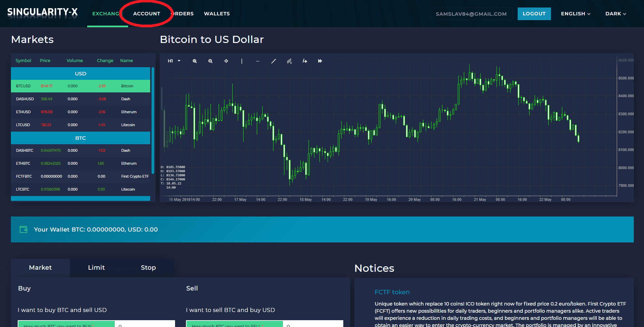Click the samslav84@gmail.com account email

471,14
